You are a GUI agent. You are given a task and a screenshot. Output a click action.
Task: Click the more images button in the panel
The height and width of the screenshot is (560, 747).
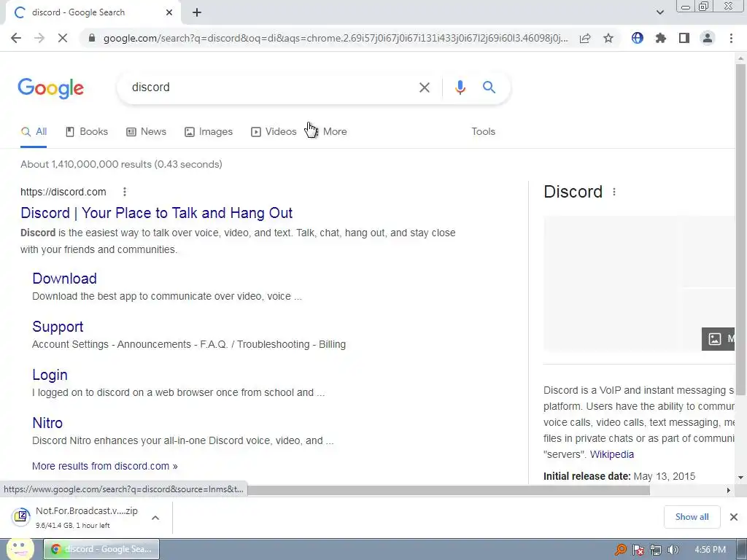coord(719,339)
